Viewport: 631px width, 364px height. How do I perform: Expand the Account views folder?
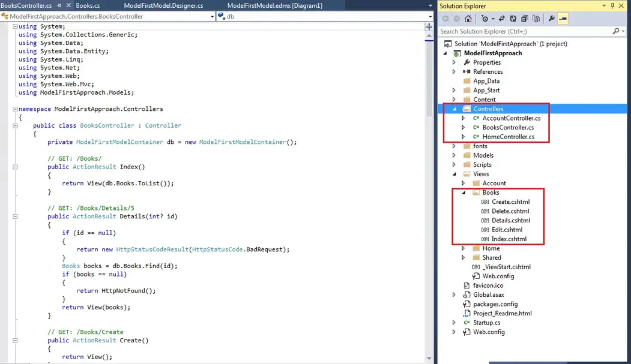pyautogui.click(x=463, y=183)
